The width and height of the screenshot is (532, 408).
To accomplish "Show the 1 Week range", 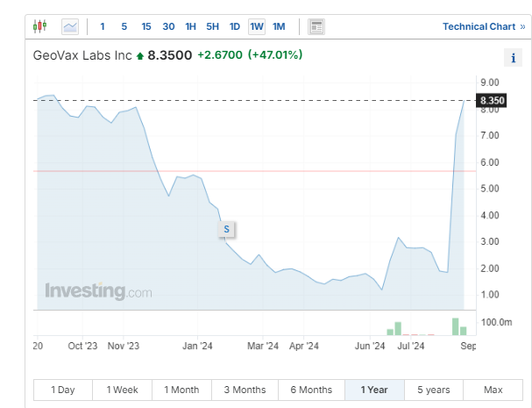I will 122,390.
